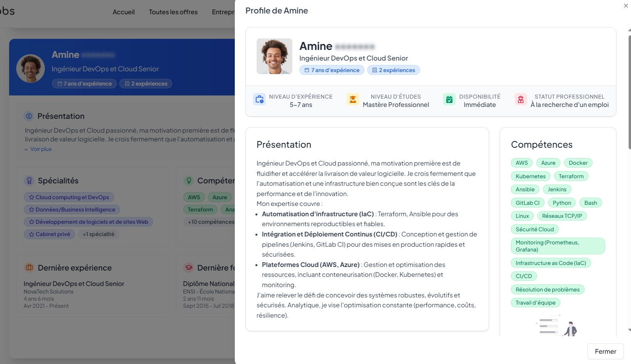
Task: Click the 7 ans d'expérience badge in panel
Action: 332,70
